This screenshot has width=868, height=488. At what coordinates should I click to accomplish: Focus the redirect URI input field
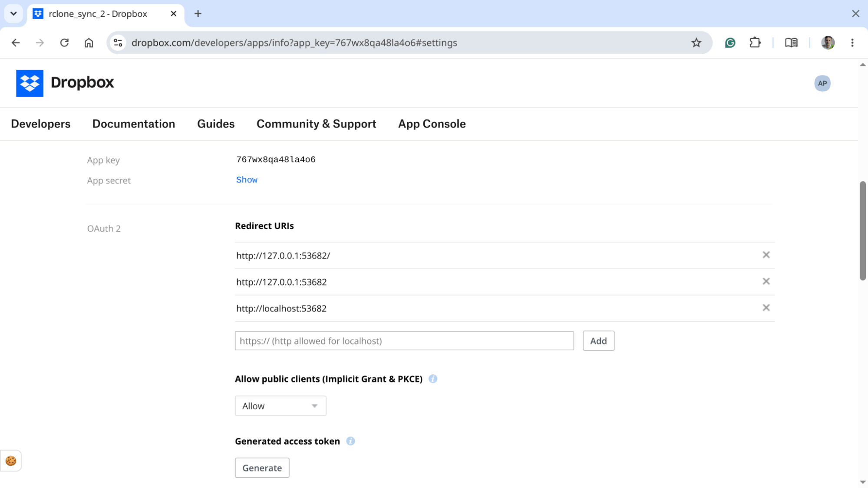pos(404,341)
